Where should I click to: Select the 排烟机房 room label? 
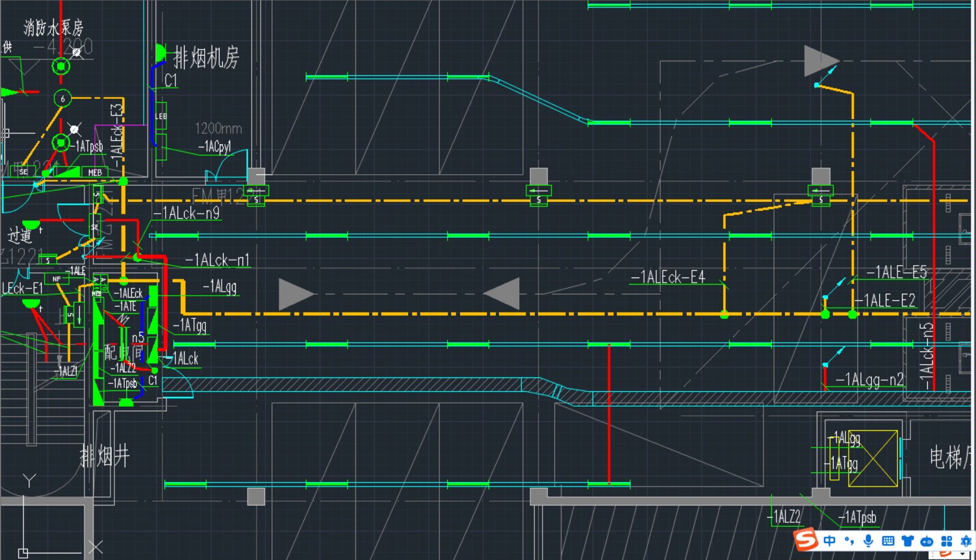[x=206, y=58]
